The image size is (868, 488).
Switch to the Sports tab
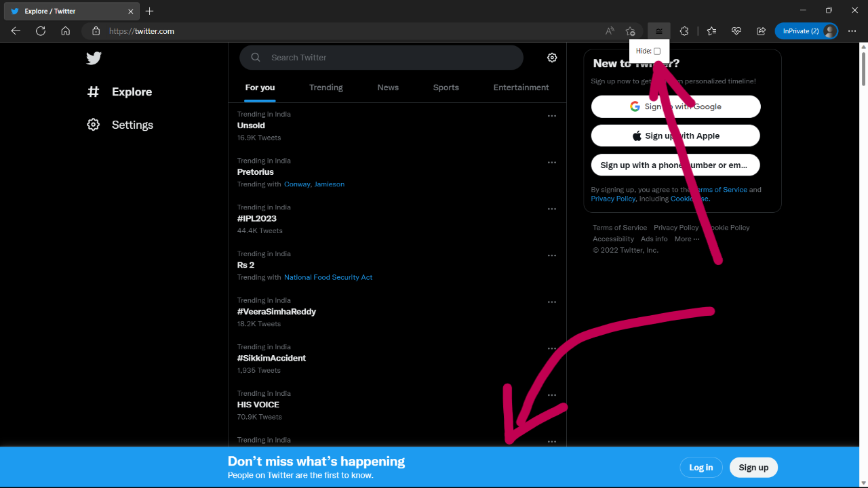[446, 87]
